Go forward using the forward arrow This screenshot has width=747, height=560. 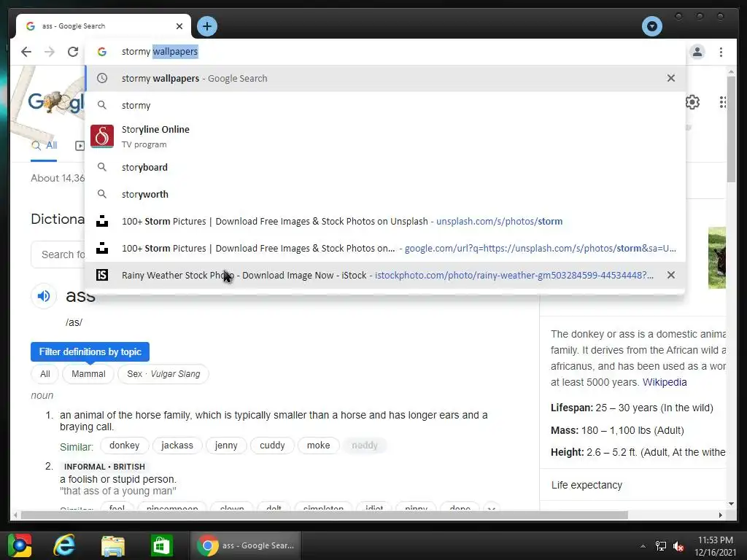point(50,52)
